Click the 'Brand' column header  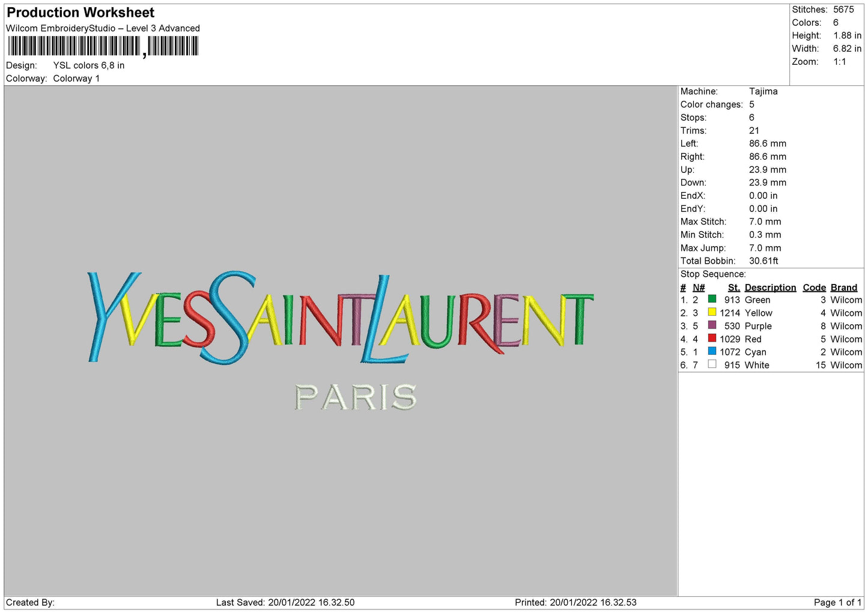tap(844, 288)
